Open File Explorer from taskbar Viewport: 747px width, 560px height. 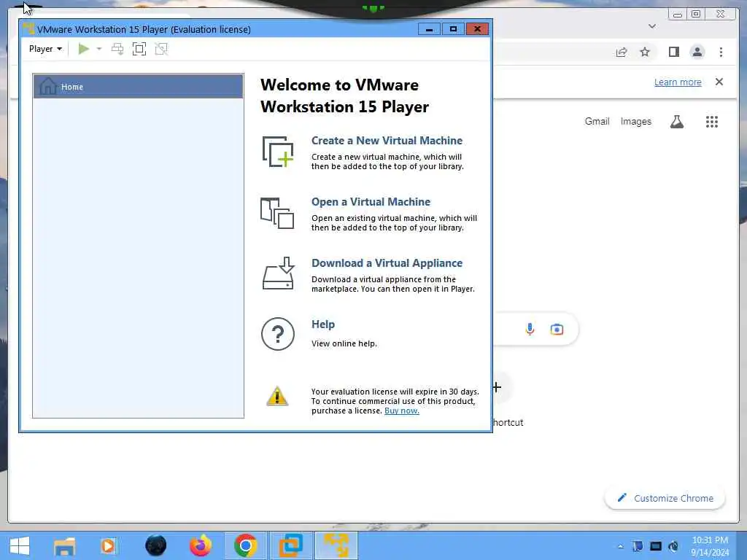pos(64,546)
